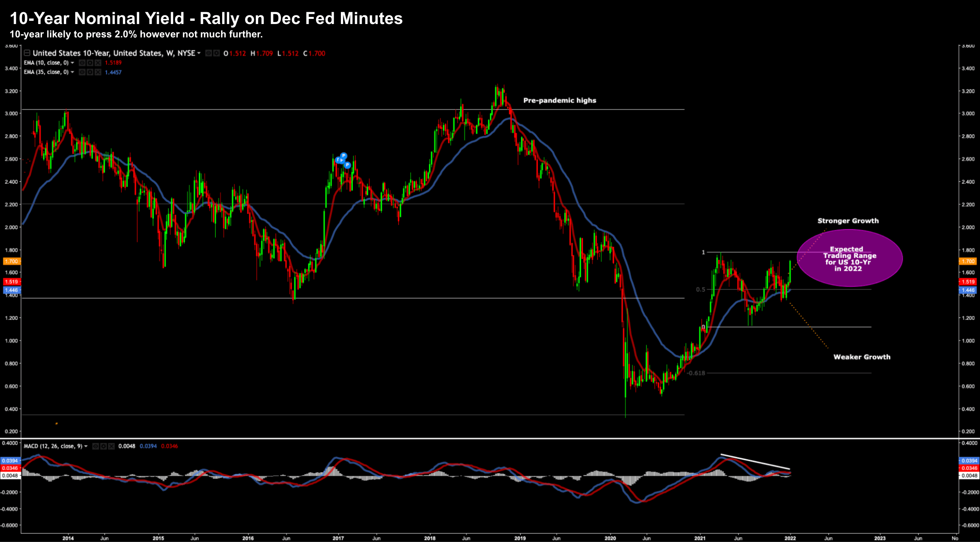This screenshot has width=980, height=542.
Task: Collapse the indicator legend minus box
Action: 27,53
